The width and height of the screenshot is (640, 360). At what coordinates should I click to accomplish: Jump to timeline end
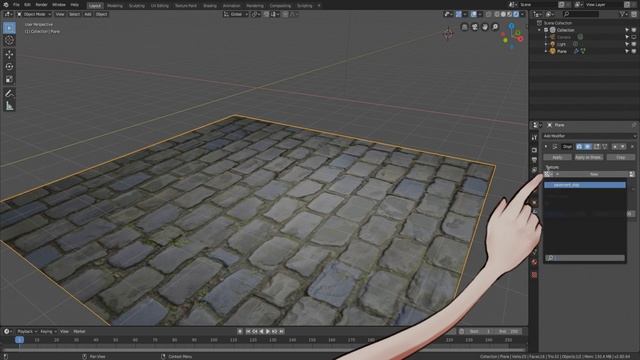tap(281, 331)
